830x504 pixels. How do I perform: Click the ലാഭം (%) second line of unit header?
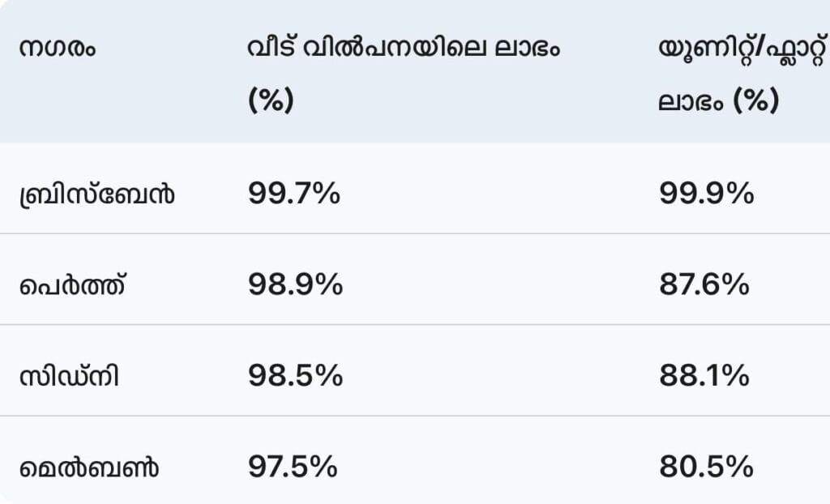coord(719,101)
